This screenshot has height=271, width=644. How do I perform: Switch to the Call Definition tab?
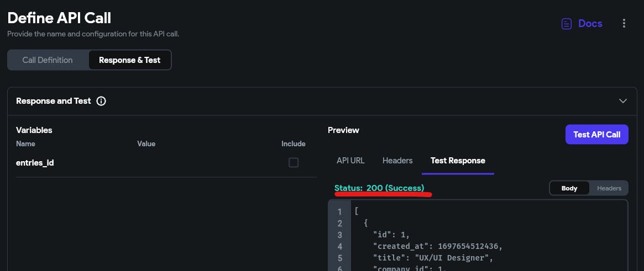point(48,60)
